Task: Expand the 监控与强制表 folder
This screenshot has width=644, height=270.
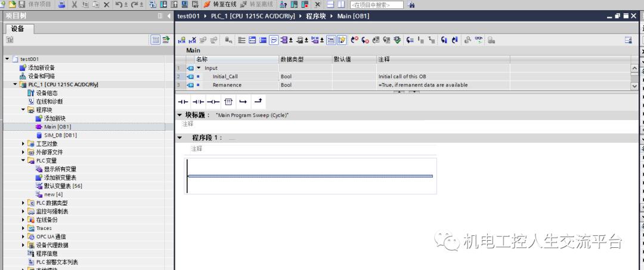Action: [23, 211]
